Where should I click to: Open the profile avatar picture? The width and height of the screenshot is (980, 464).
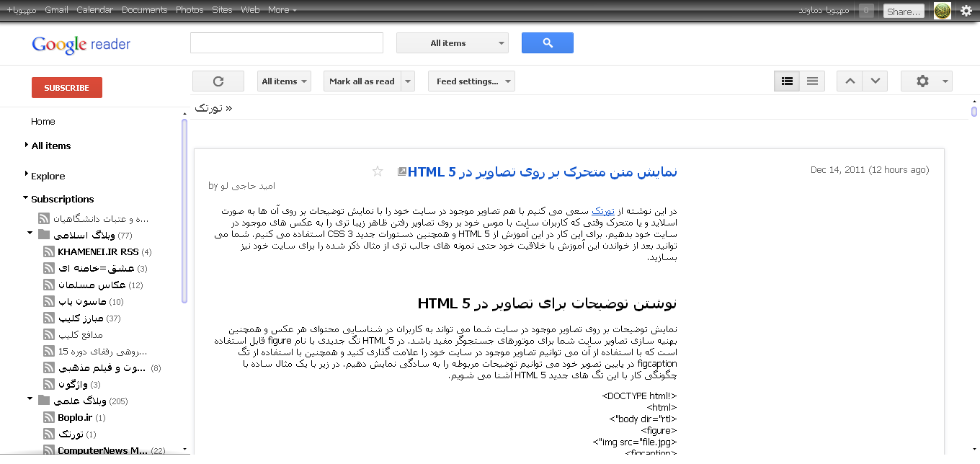tap(943, 11)
